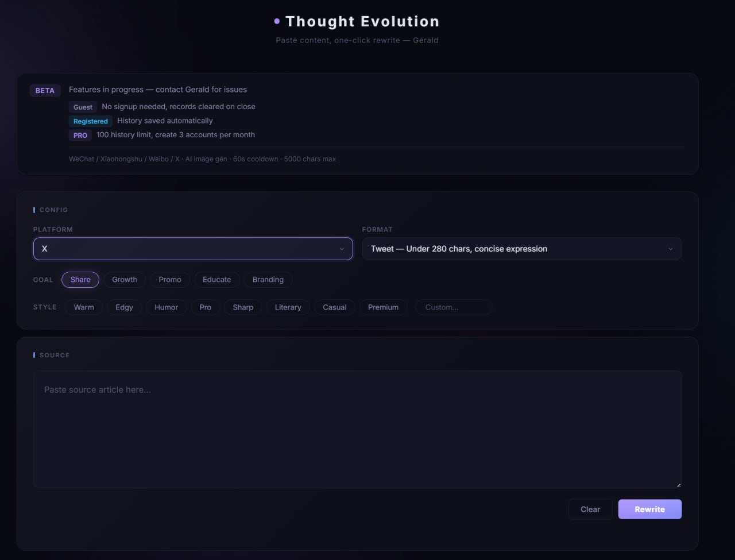The height and width of the screenshot is (560, 735).
Task: Select the Share goal pill
Action: (80, 280)
